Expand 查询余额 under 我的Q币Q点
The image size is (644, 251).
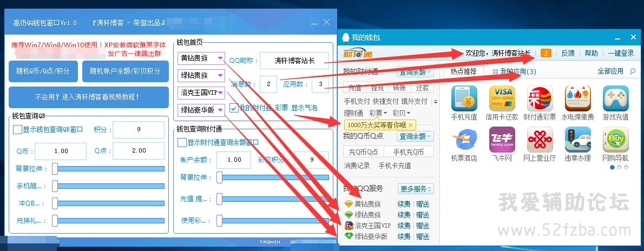coord(415,136)
